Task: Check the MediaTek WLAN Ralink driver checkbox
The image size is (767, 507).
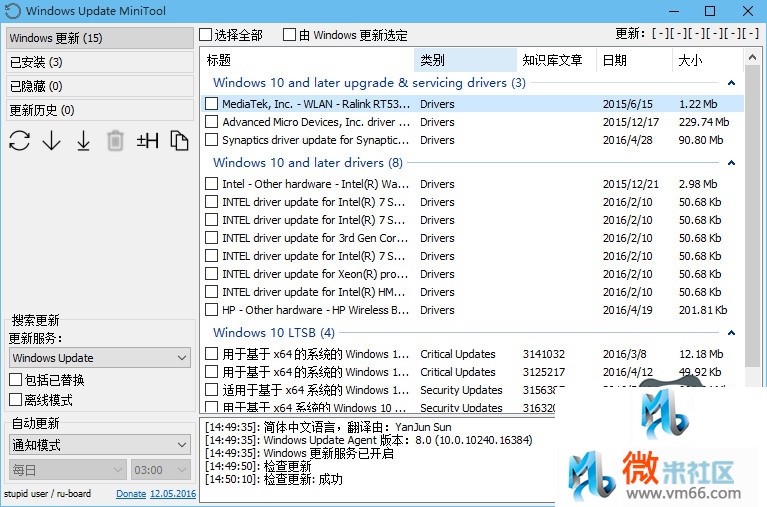Action: coord(211,104)
